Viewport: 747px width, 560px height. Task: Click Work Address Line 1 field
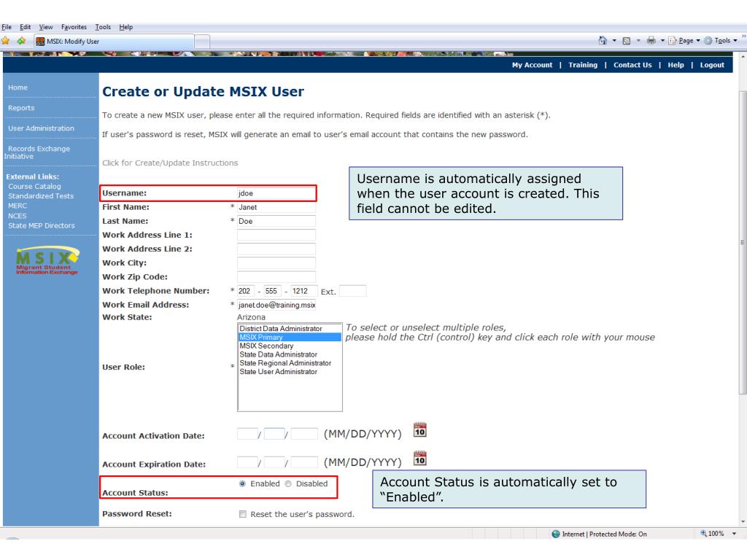[276, 236]
